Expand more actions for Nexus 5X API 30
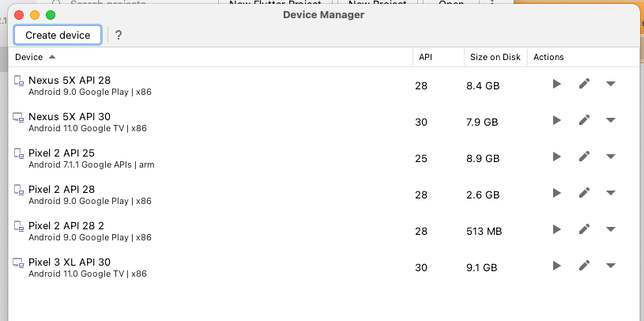Viewport: 644px width, 321px height. point(610,120)
